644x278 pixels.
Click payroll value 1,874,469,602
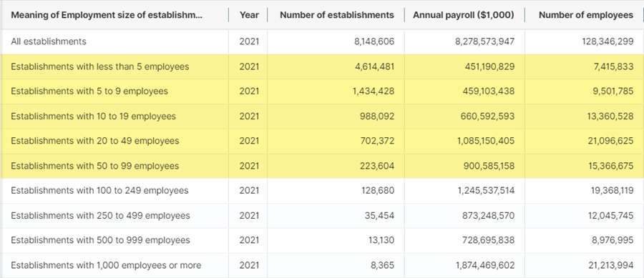[x=485, y=265]
